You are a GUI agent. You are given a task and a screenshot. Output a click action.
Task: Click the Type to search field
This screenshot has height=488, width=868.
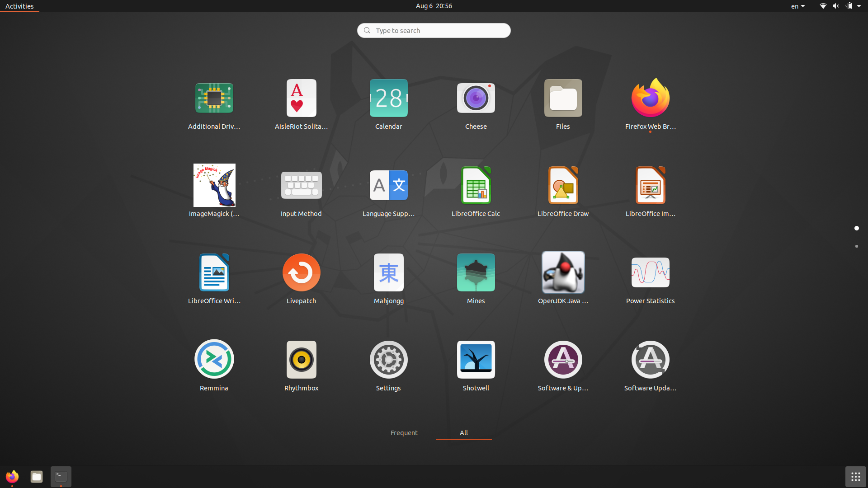[434, 31]
